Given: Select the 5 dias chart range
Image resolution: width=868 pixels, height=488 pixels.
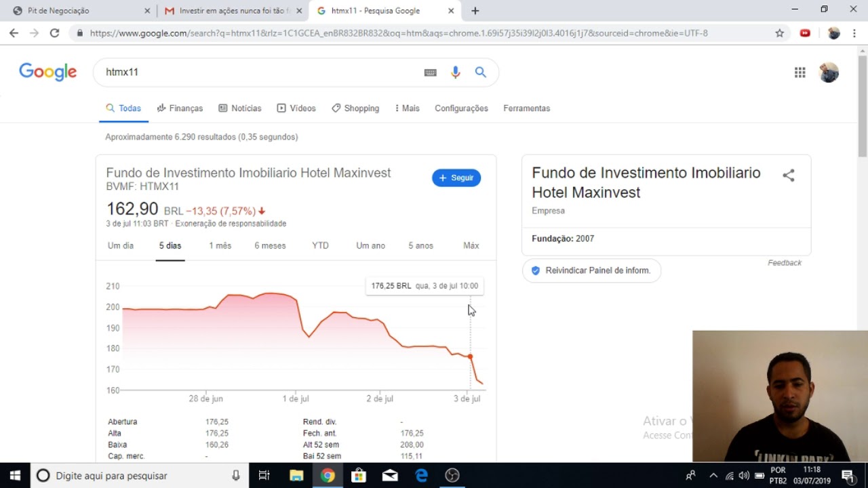Looking at the screenshot, I should (170, 245).
